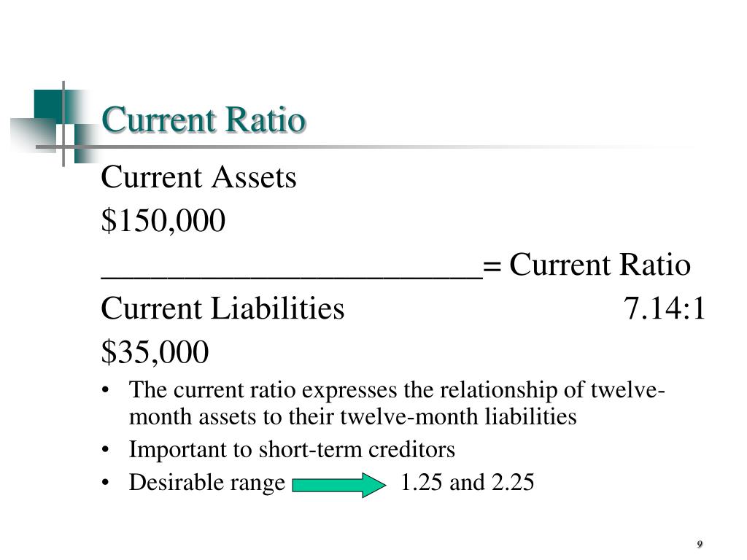Click the teal squares logo graphic
Image resolution: width=747 pixels, height=560 pixels.
[x=53, y=124]
